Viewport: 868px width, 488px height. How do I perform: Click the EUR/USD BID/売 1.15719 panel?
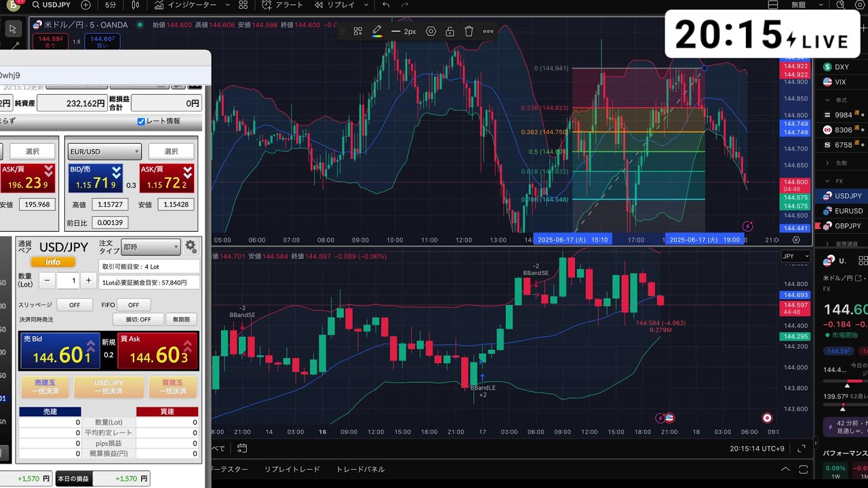96,178
